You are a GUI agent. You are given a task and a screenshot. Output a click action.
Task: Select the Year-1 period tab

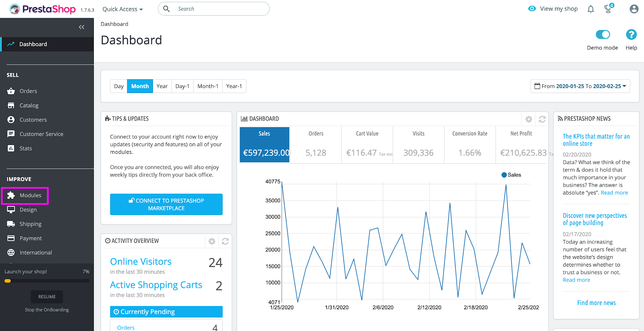coord(234,86)
